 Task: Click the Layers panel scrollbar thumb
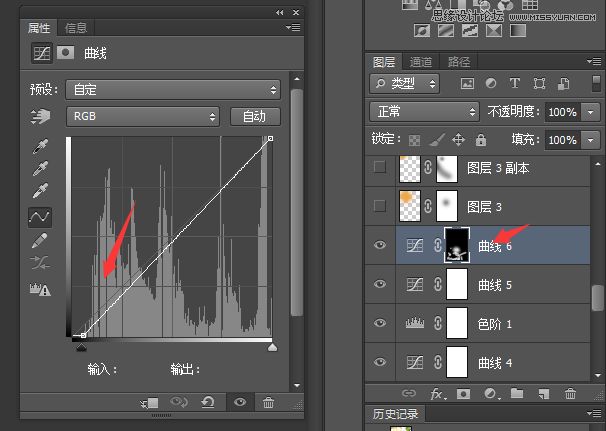(x=597, y=298)
